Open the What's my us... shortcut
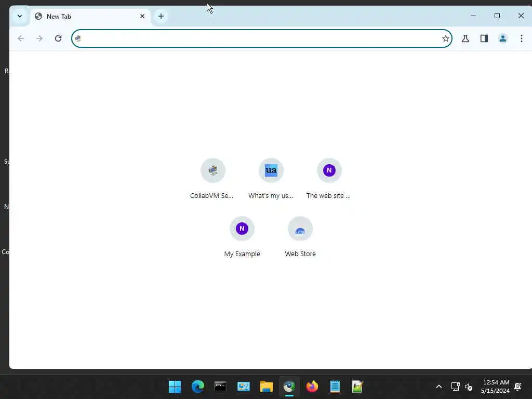The height and width of the screenshot is (399, 532). (271, 179)
